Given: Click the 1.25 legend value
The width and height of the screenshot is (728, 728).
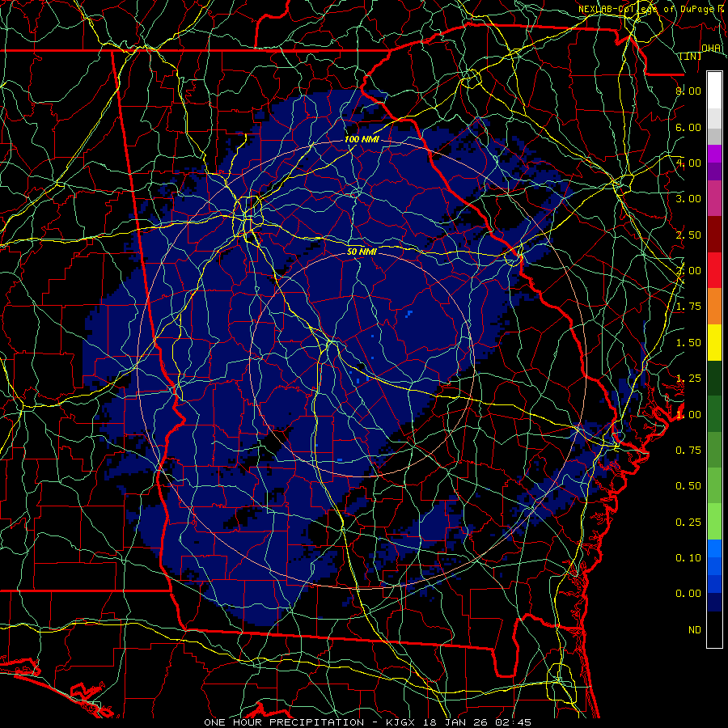Looking at the screenshot, I should coord(688,379).
